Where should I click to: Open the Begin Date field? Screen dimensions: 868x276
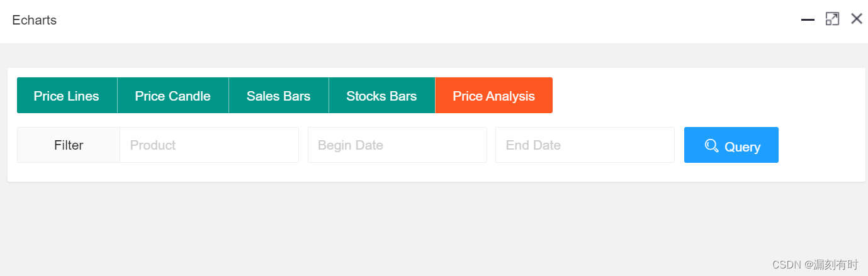pyautogui.click(x=397, y=145)
